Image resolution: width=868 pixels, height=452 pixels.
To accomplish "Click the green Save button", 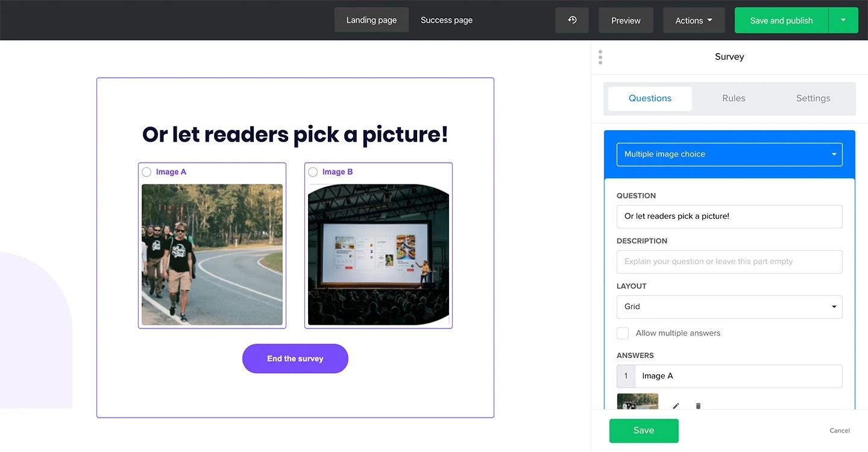I will [643, 430].
